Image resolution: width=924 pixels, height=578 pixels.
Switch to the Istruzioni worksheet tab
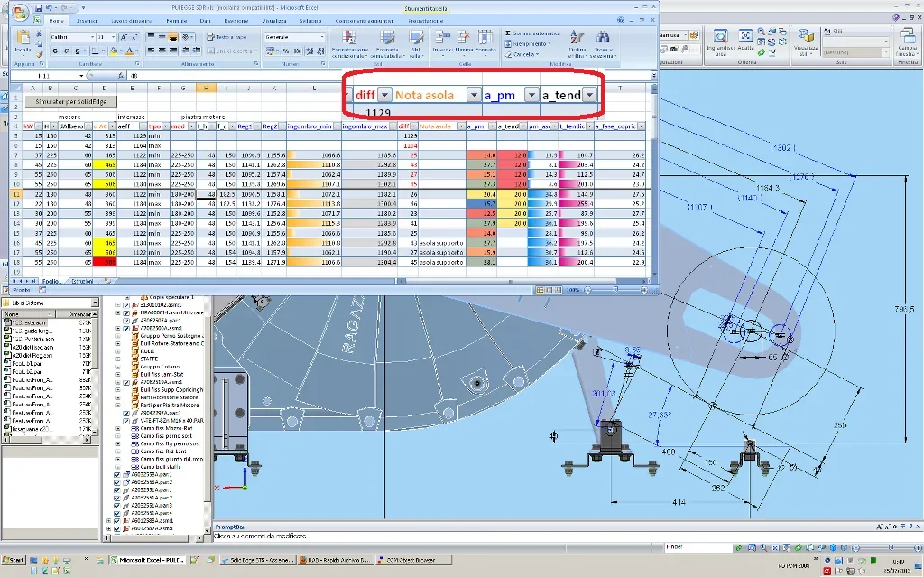coord(82,282)
